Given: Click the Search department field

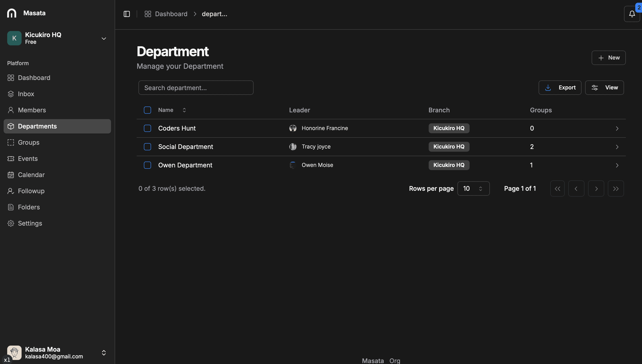Looking at the screenshot, I should [x=196, y=88].
